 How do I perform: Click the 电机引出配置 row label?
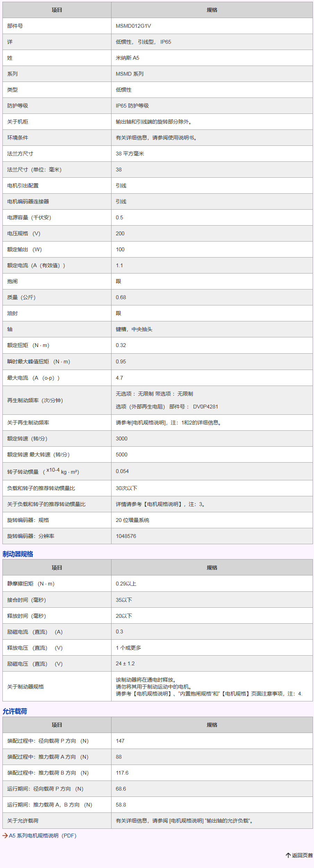tap(23, 186)
